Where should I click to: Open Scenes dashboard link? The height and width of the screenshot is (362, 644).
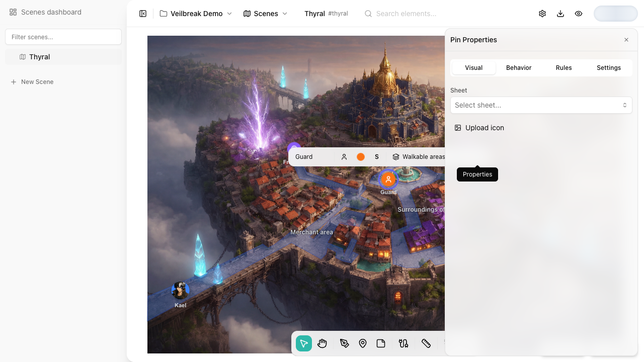point(45,12)
